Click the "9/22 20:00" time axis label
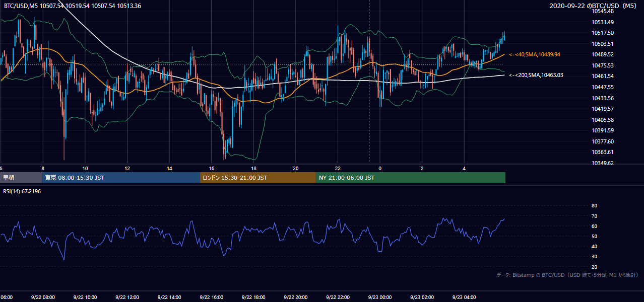Screen dimensions: 644x302 [x=295, y=297]
